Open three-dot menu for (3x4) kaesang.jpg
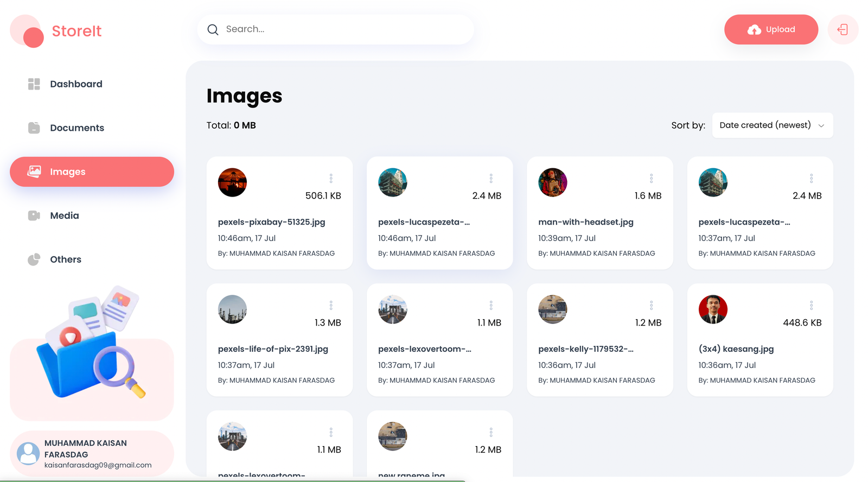This screenshot has height=482, width=868. click(811, 305)
